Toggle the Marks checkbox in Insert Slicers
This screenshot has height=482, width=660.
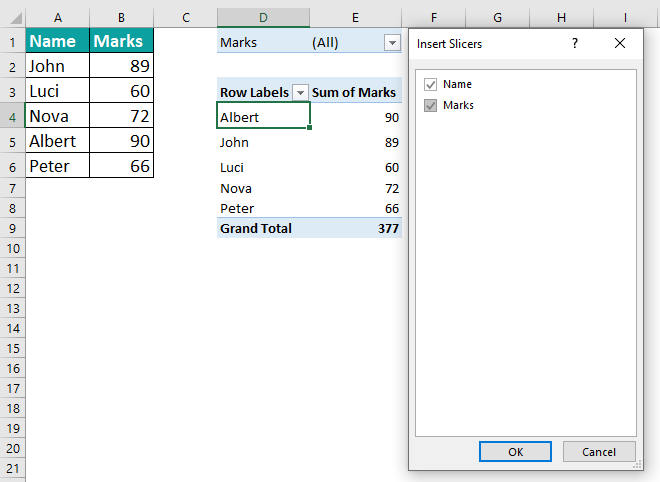430,105
